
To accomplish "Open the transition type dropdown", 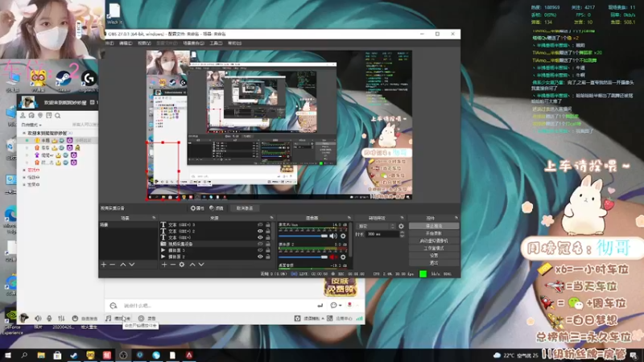I will pyautogui.click(x=376, y=226).
